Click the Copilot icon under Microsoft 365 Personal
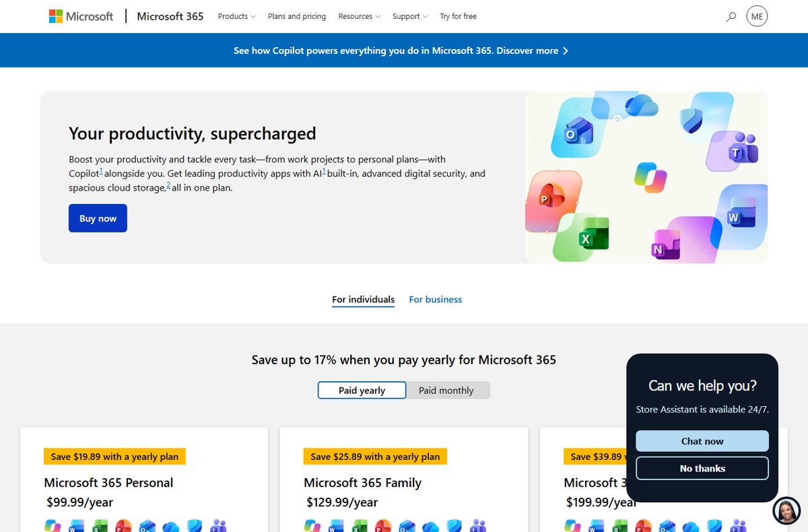Screen dimensions: 808x532 [53, 526]
